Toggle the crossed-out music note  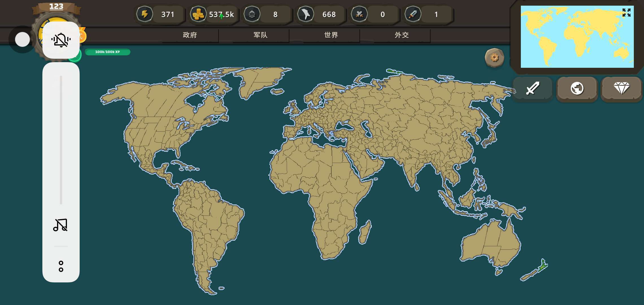(x=60, y=225)
